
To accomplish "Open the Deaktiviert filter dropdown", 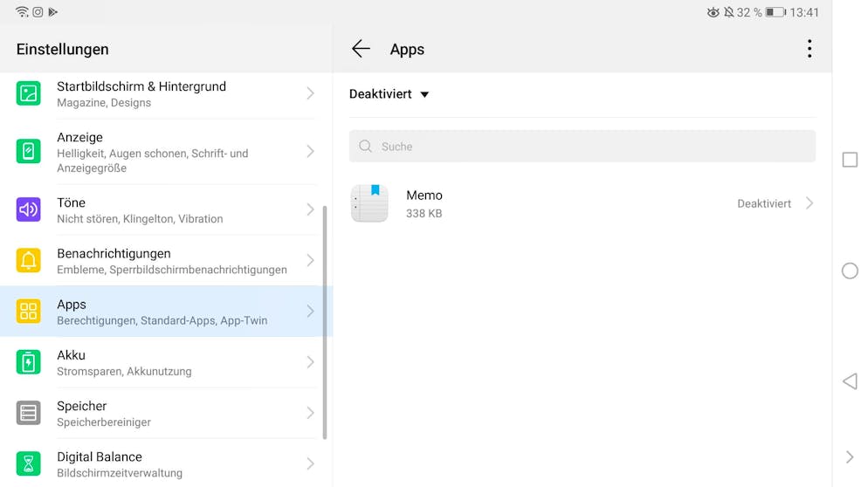I will pos(389,94).
